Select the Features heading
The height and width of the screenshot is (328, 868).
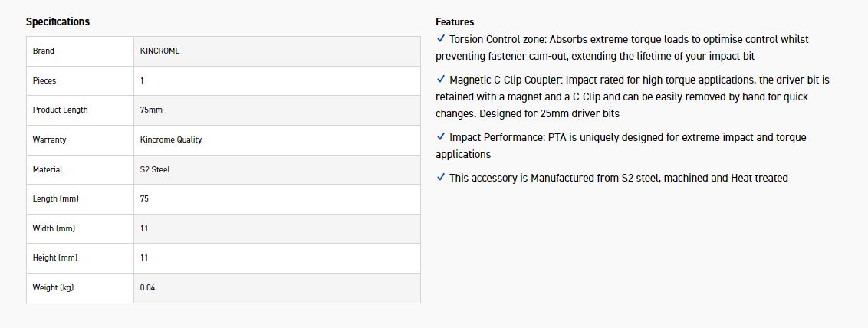pos(455,21)
